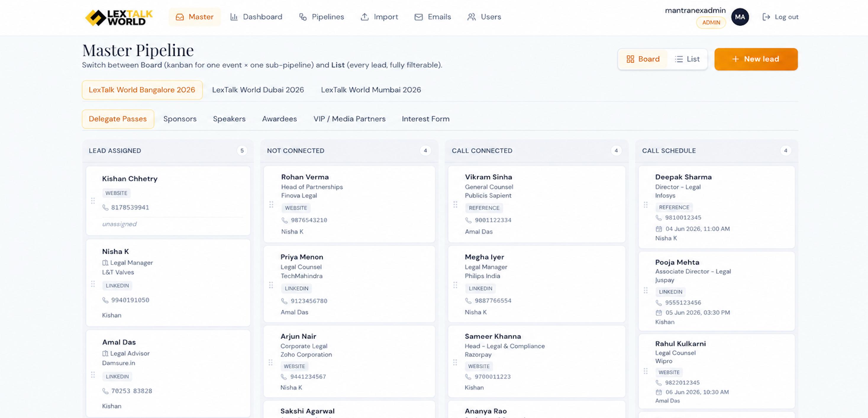The height and width of the screenshot is (418, 868).
Task: Switch to Board view
Action: [643, 59]
